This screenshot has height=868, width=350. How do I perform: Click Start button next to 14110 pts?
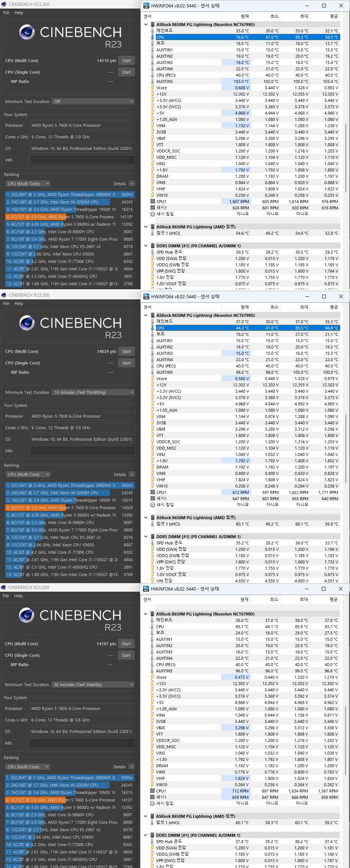click(x=126, y=61)
